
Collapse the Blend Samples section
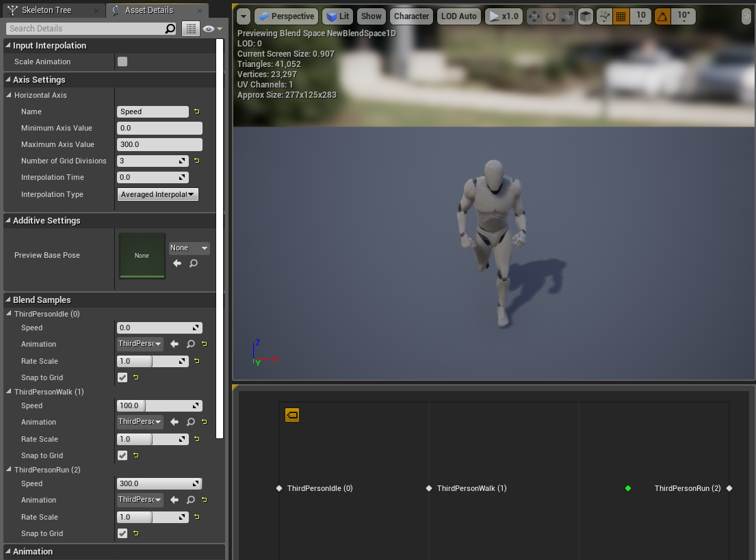click(7, 299)
